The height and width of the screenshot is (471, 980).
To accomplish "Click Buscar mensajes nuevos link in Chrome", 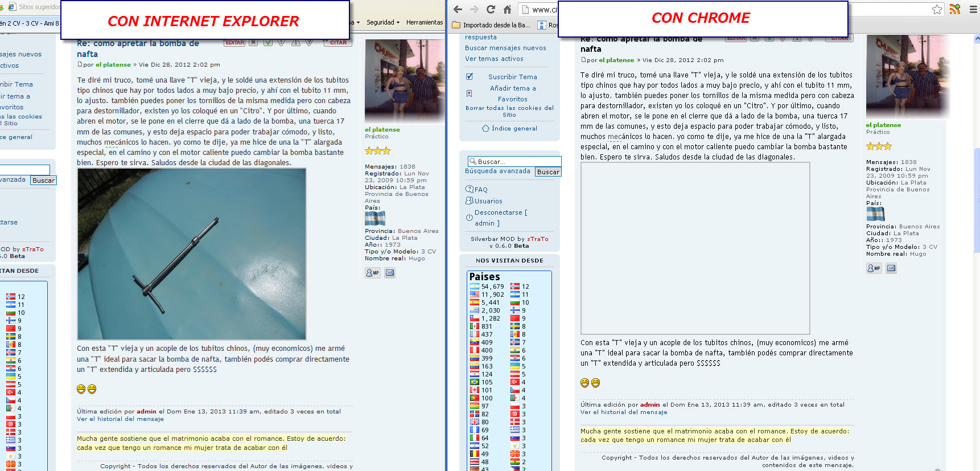I will 505,48.
